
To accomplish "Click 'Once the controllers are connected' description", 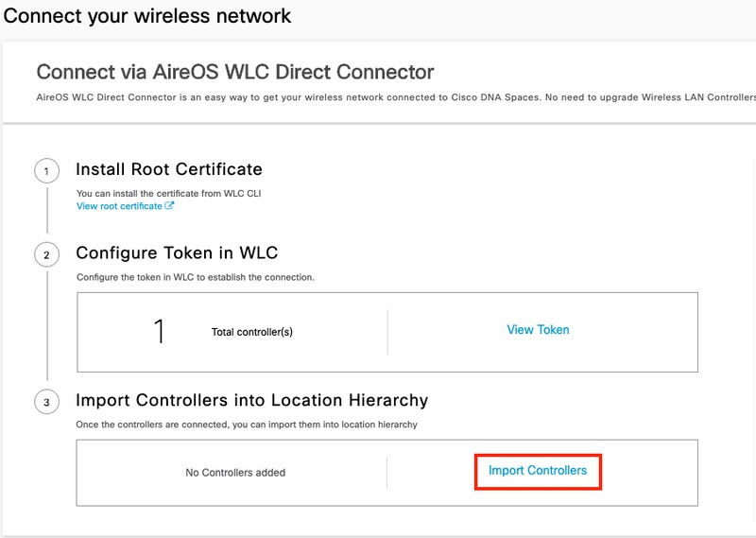I will click(247, 425).
